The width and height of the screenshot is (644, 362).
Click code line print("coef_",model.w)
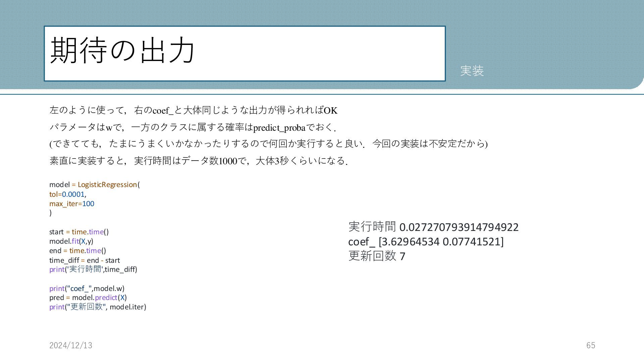[87, 289]
